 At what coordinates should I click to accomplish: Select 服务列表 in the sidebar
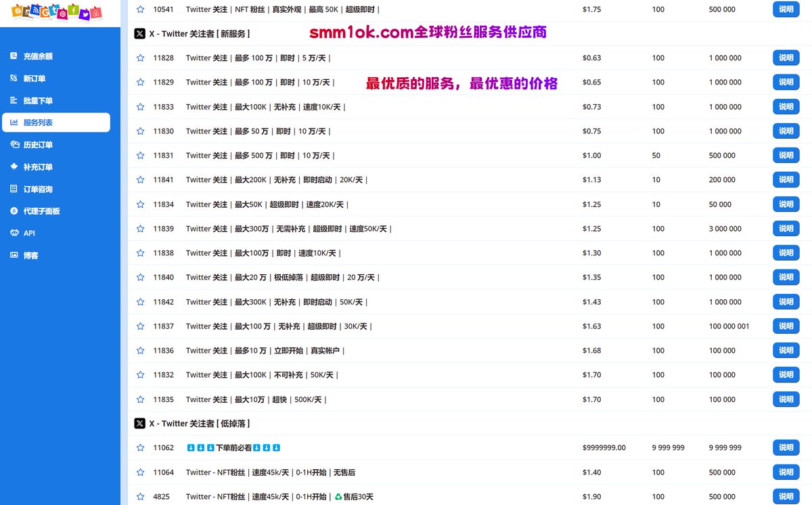tap(55, 123)
